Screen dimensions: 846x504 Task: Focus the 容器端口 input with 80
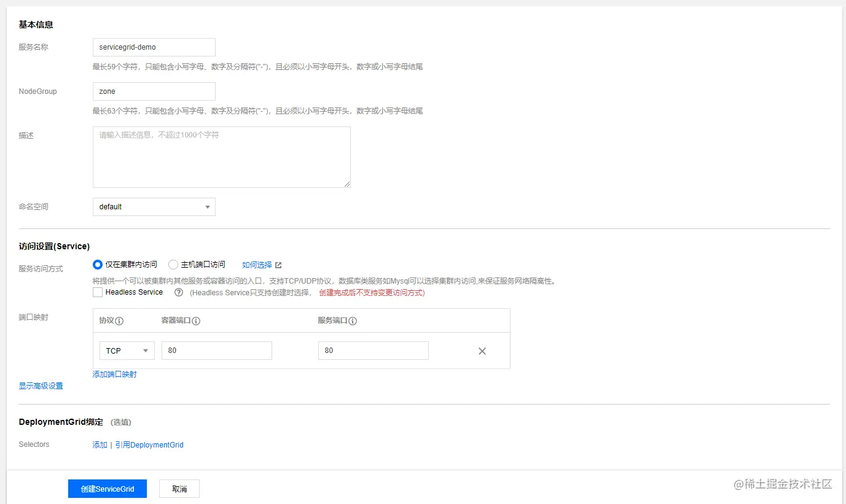217,351
